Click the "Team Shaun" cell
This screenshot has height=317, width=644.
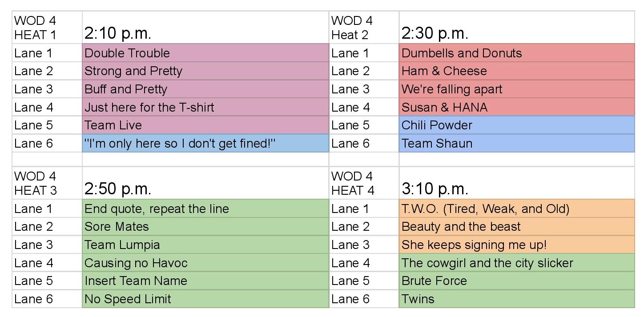coord(516,143)
